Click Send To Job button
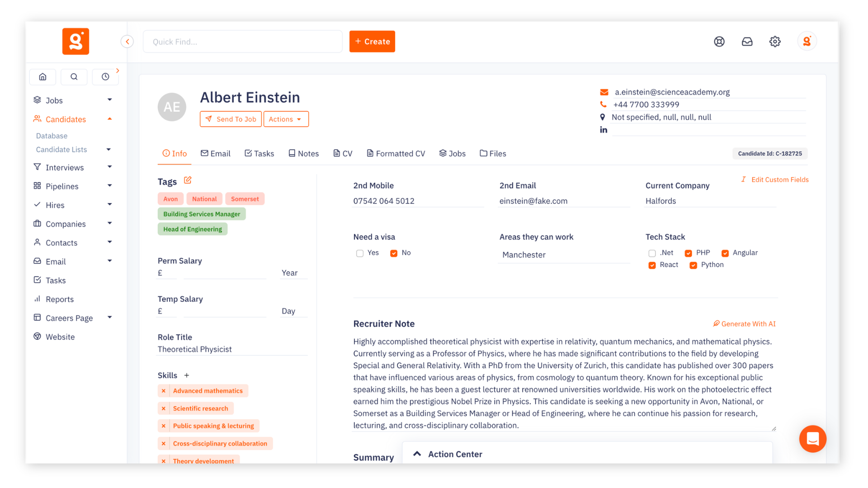Viewport: 868px width, 488px height. 231,119
